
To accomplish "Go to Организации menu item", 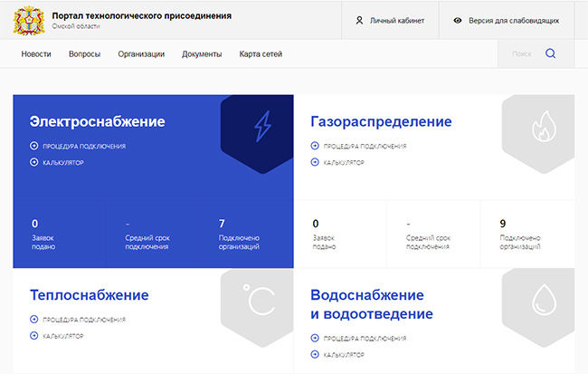I will coord(141,54).
